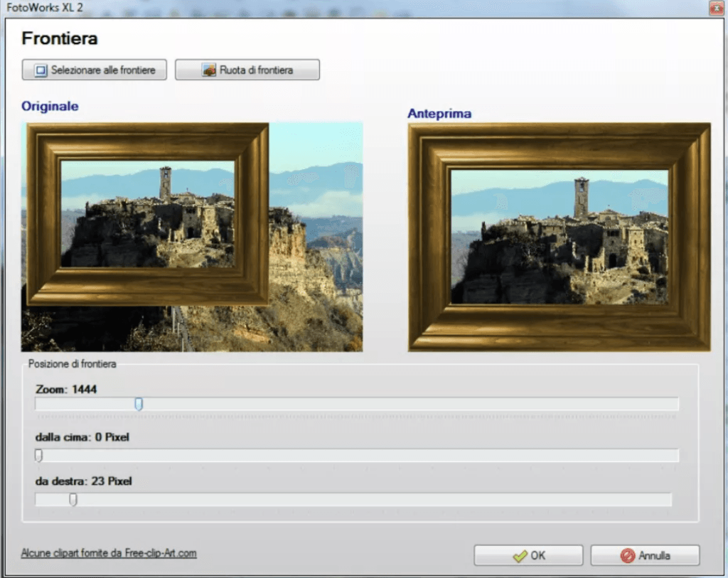
Task: Click the FotoWorks XL 2 title bar icon
Action: pyautogui.click(x=9, y=8)
